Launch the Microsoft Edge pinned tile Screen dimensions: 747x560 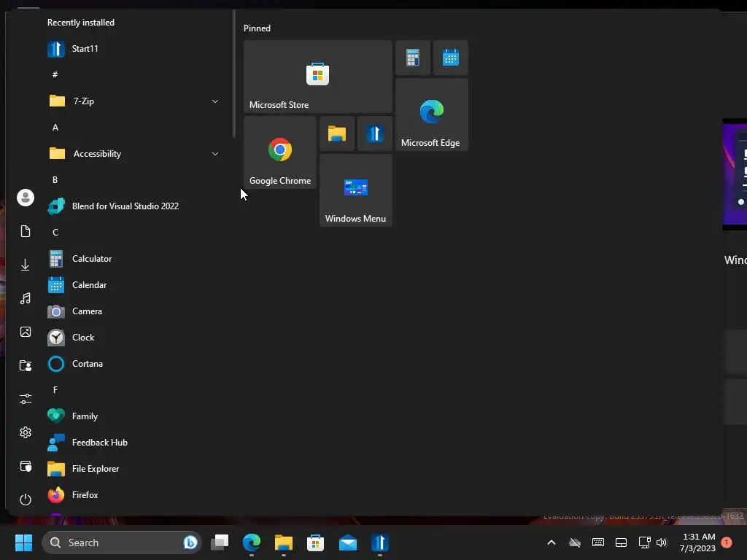432,114
